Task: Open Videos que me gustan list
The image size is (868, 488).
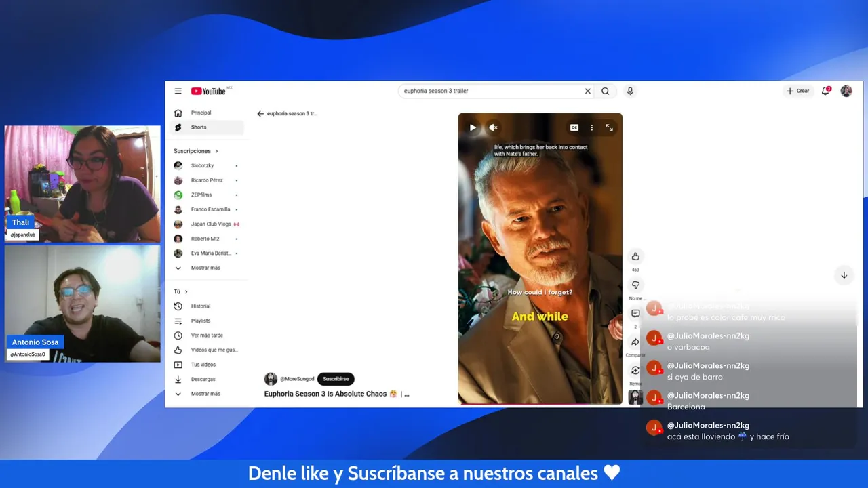Action: point(205,350)
